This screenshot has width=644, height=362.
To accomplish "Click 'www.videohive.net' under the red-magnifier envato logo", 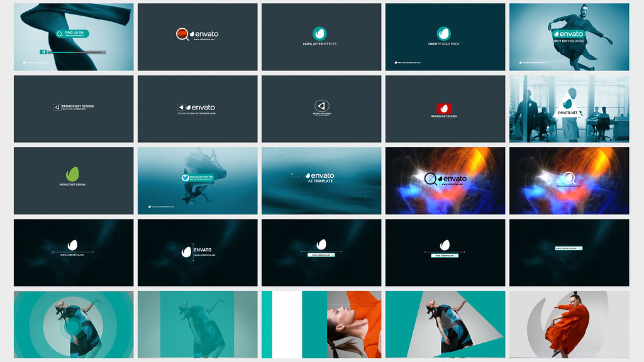I will pyautogui.click(x=204, y=40).
